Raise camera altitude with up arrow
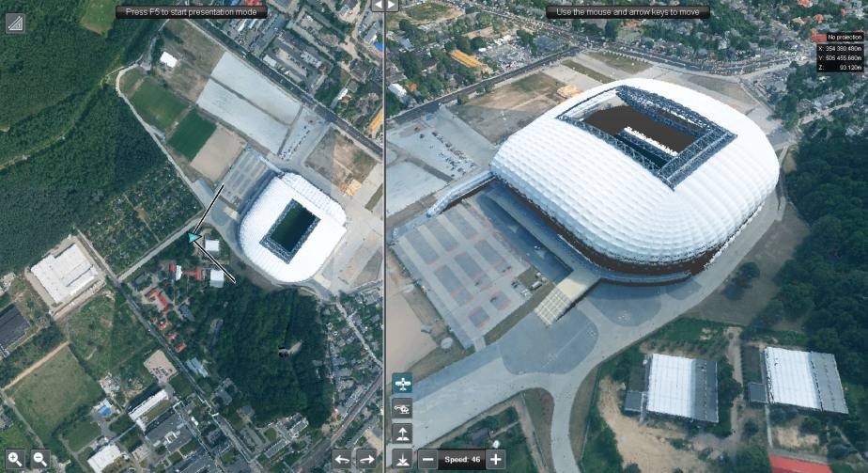868x473 pixels. point(402,434)
